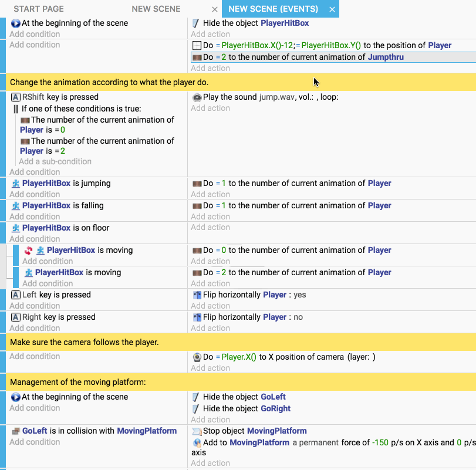
Task: Click the position icon in the 'to the position of Player' action
Action: [x=195, y=45]
